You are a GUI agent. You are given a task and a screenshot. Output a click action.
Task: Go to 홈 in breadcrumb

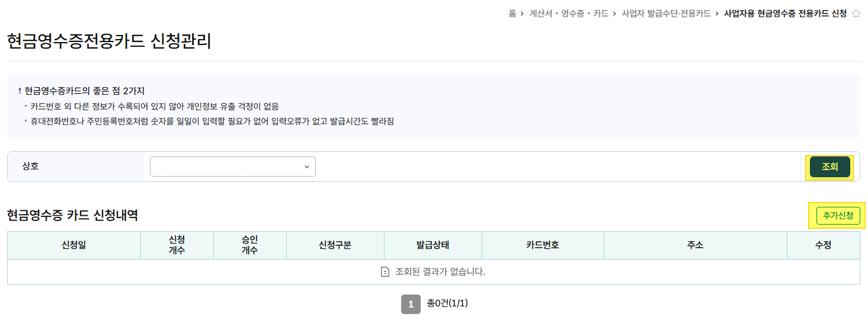[x=512, y=13]
